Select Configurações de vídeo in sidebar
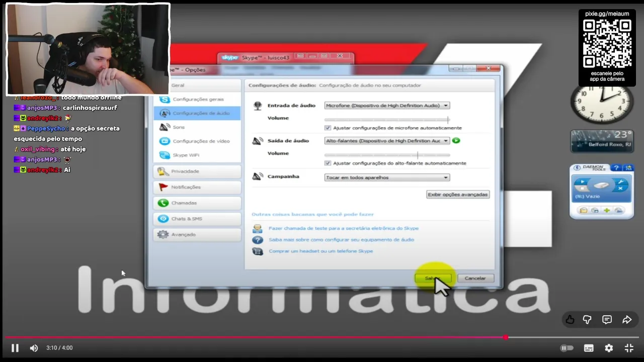This screenshot has height=362, width=644. point(198,141)
